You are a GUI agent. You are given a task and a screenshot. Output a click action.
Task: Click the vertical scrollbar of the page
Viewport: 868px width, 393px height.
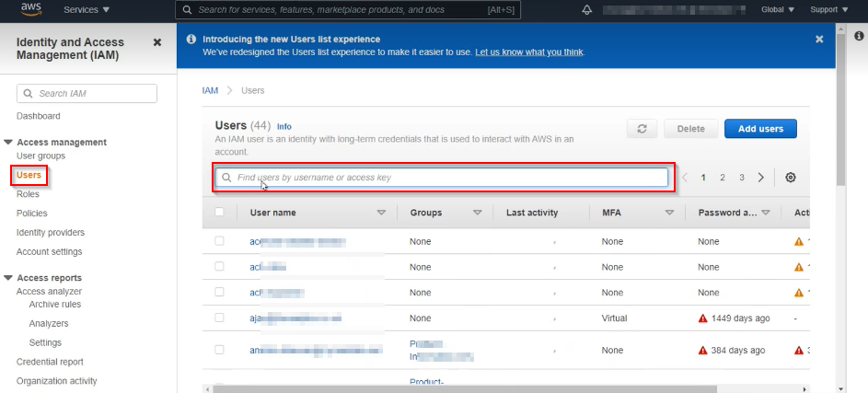[x=841, y=110]
